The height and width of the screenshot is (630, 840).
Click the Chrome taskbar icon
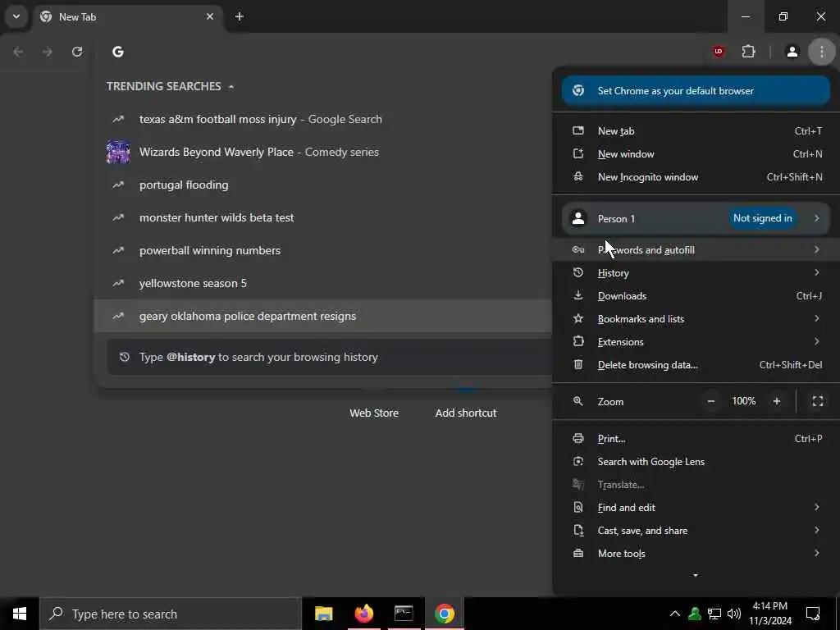pos(444,614)
